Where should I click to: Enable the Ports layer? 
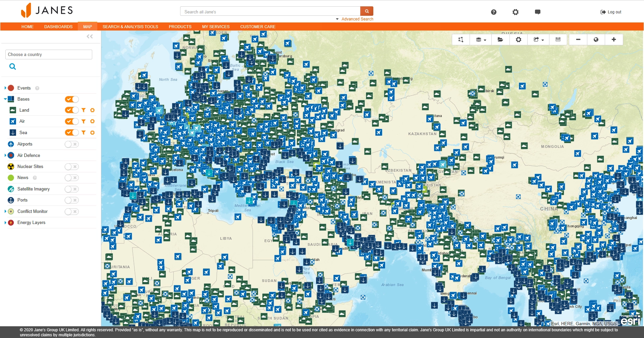click(x=72, y=200)
